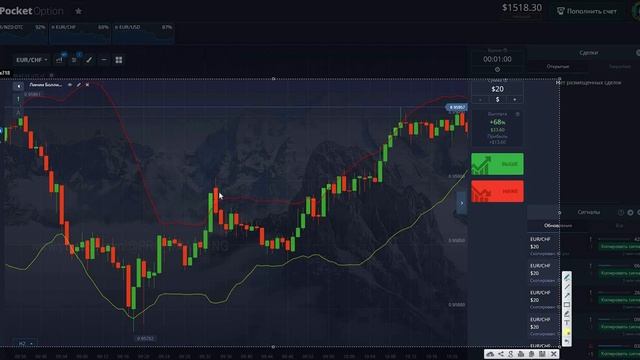Switch to the EUR/USD asset tab
640x360 pixels.
(143, 33)
